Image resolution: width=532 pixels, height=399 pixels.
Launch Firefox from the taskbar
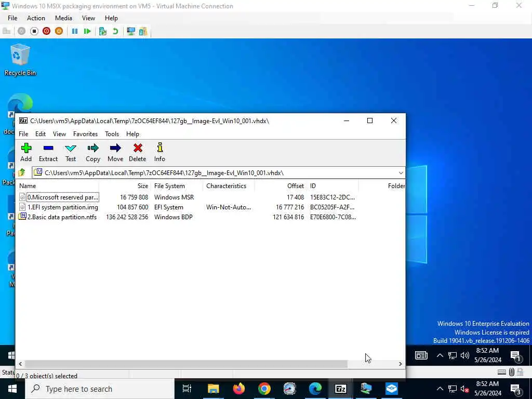[x=239, y=389]
